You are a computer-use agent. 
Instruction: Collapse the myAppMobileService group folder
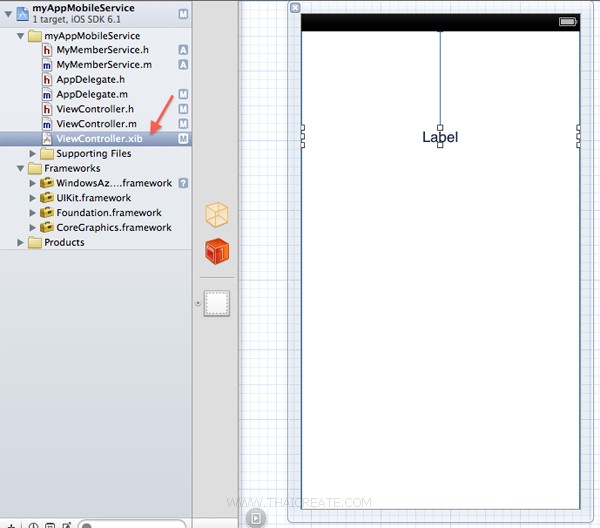point(20,36)
